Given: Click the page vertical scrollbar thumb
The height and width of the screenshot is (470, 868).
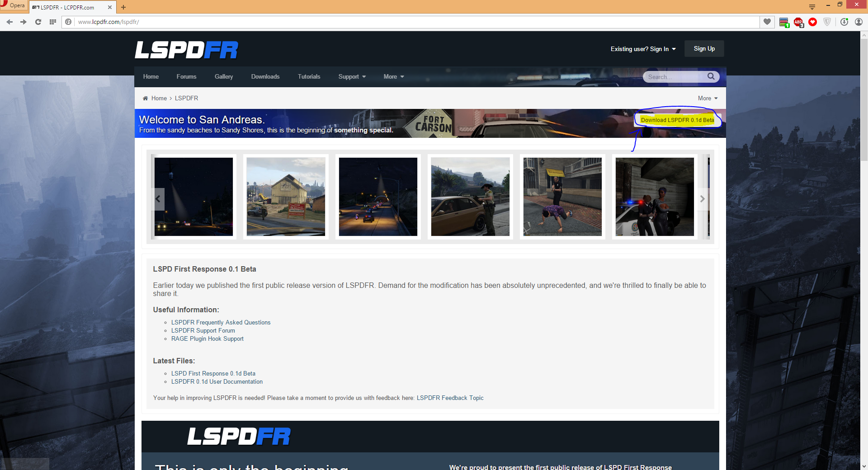Looking at the screenshot, I should [864, 99].
